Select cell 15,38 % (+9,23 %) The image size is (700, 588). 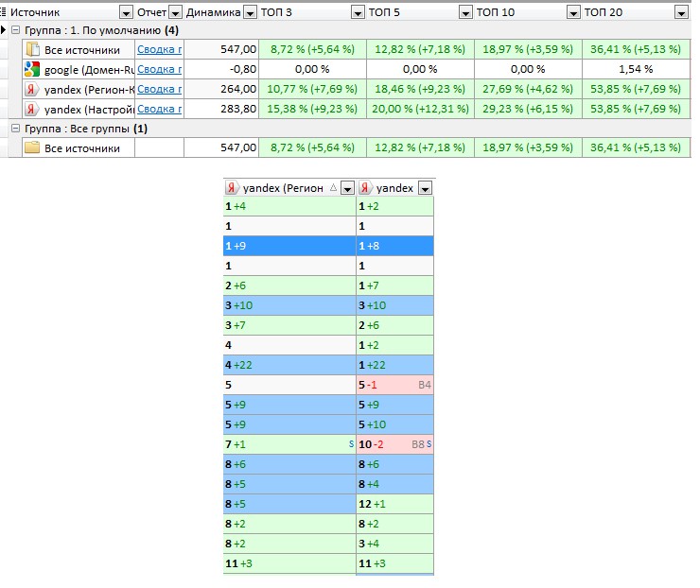(x=312, y=109)
